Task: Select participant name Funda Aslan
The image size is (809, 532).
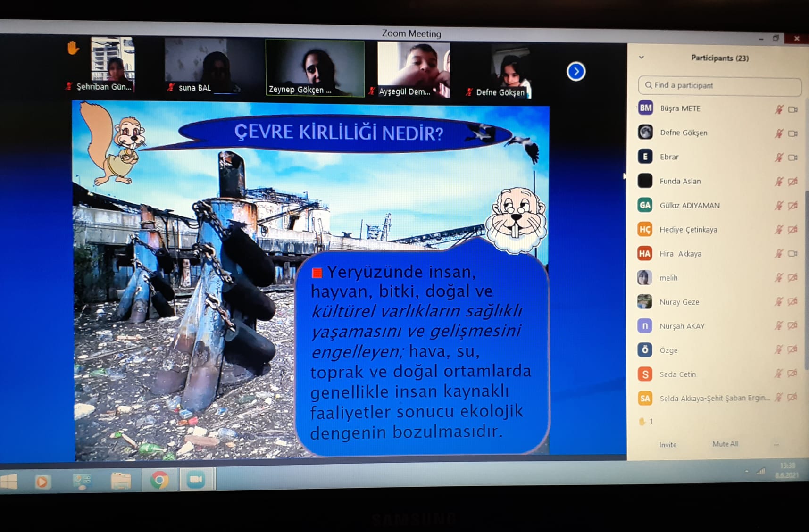Action: click(x=680, y=181)
